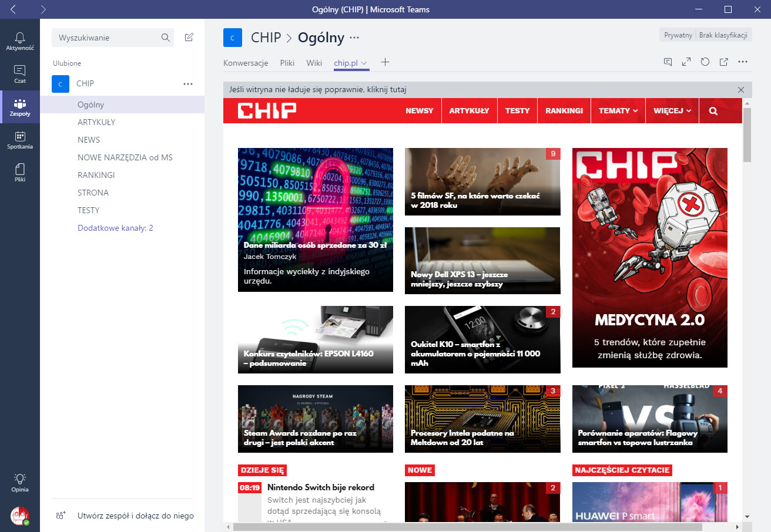Show tab conversation icon
The image size is (771, 532).
(x=668, y=62)
